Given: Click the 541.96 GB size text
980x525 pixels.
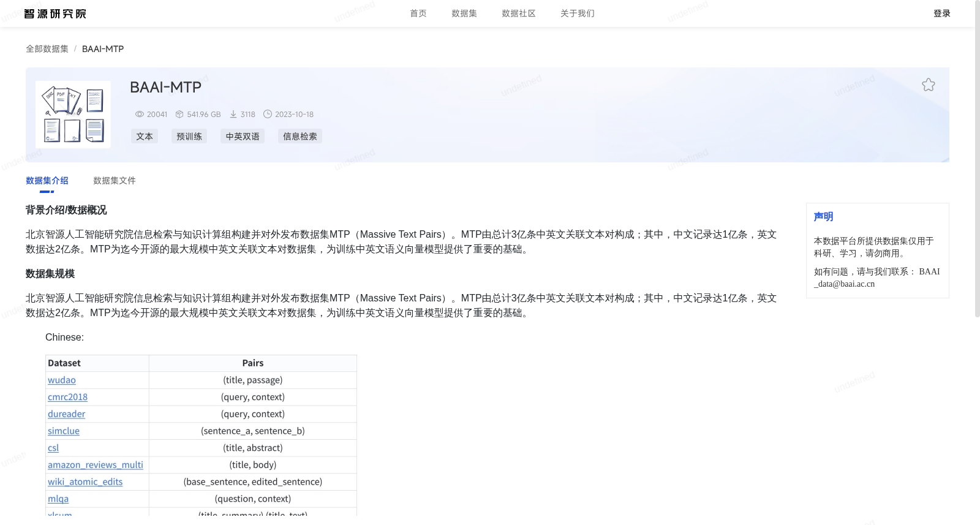Looking at the screenshot, I should [x=204, y=115].
